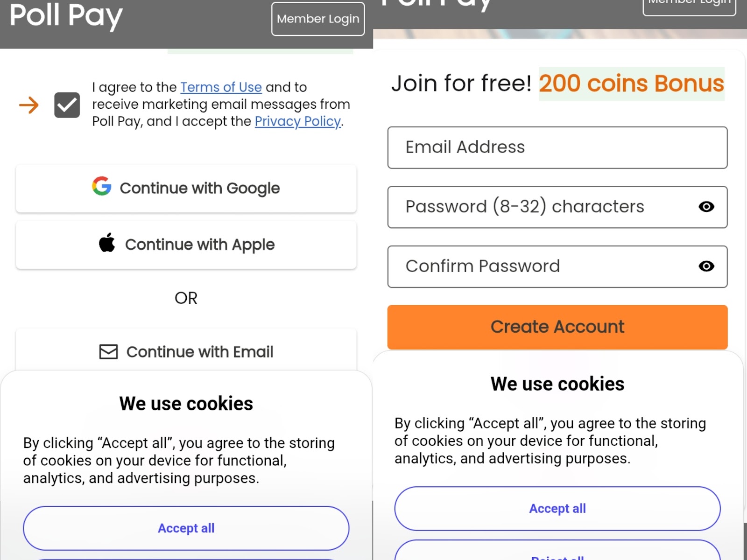Viewport: 747px width, 560px height.
Task: Click the Poll Pay logo in left header
Action: pyautogui.click(x=66, y=16)
